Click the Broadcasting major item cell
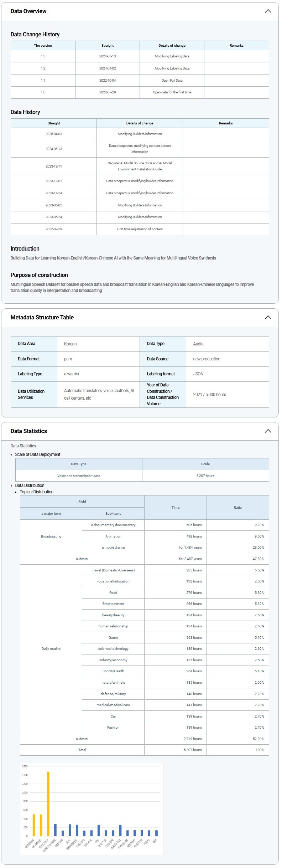 click(51, 536)
